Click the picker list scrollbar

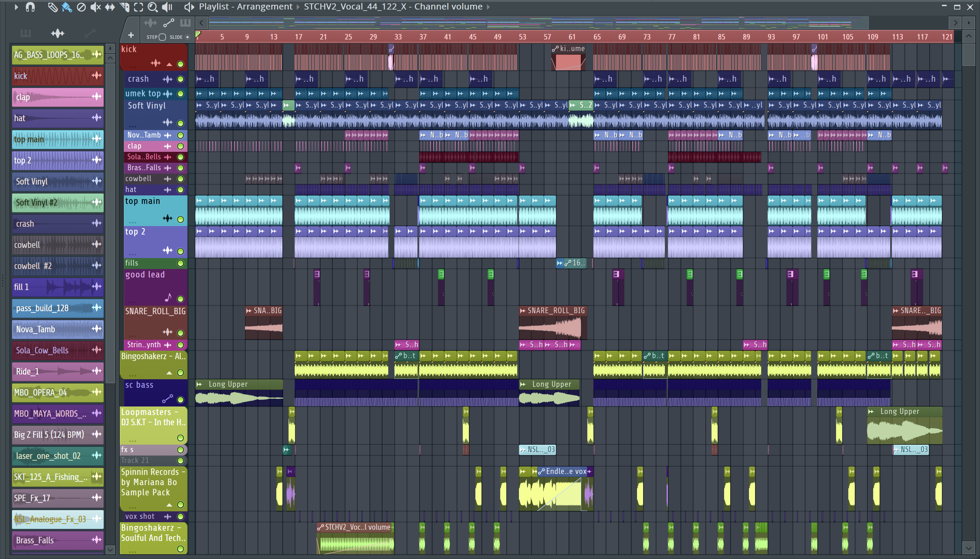[110, 223]
